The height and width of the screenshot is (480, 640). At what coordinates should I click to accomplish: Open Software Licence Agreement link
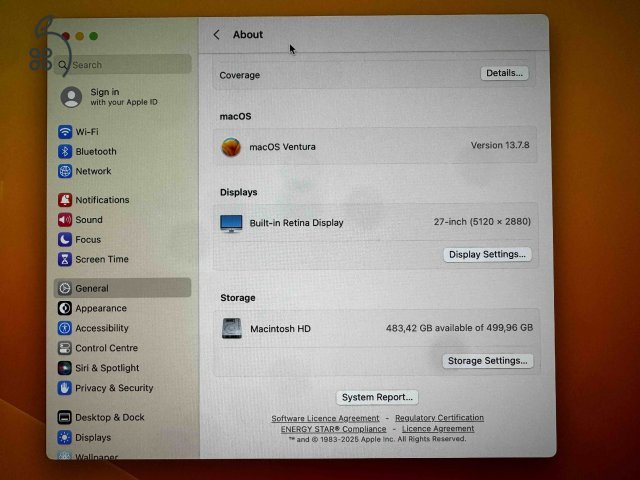pos(325,418)
